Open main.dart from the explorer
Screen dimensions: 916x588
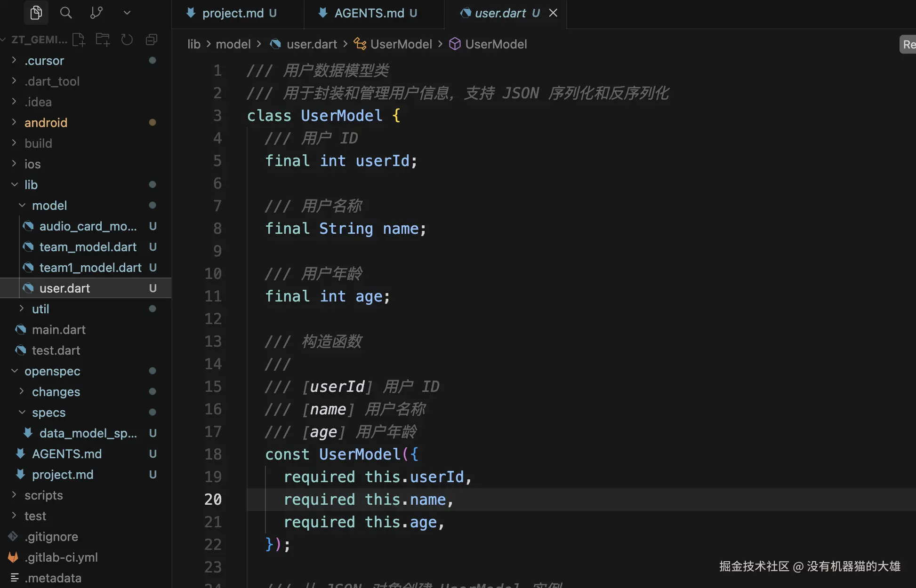[x=58, y=330]
